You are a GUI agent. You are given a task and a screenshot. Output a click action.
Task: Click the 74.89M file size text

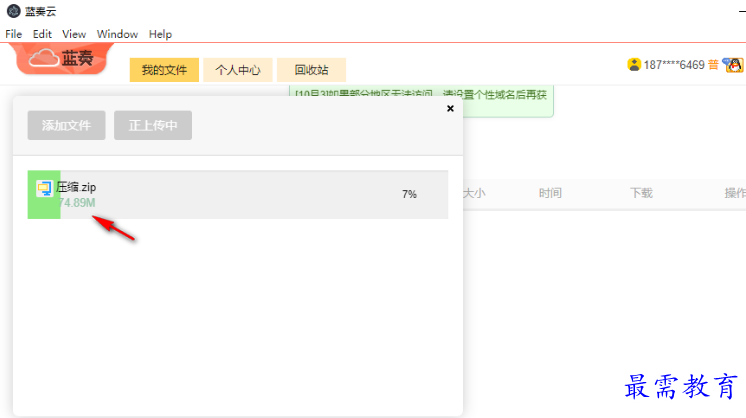[77, 203]
